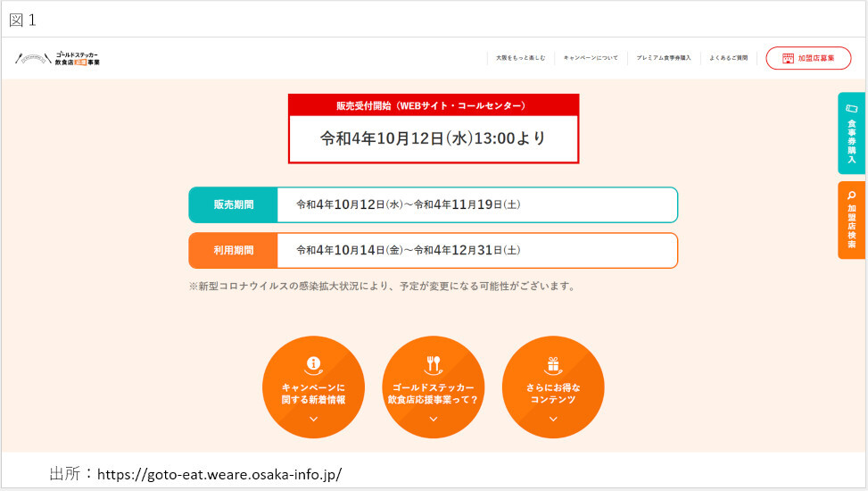Image resolution: width=868 pixels, height=491 pixels.
Task: Click the gift box icon
Action: [x=553, y=364]
